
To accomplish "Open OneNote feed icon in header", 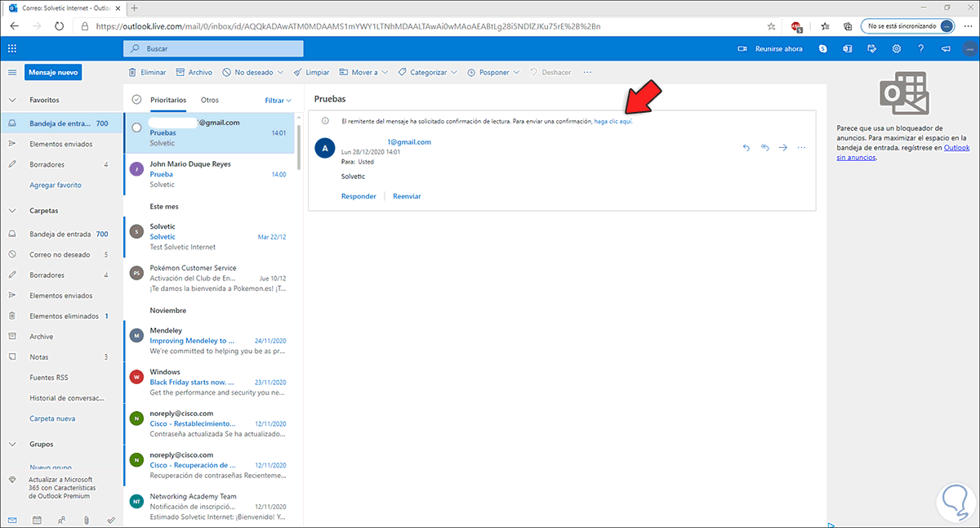I will coord(848,48).
